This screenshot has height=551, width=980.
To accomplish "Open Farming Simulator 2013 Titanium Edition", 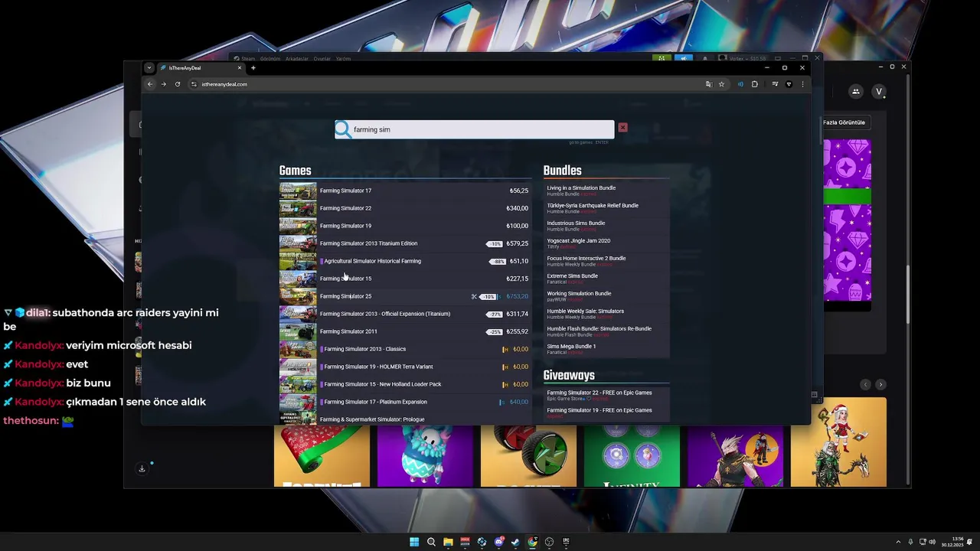I will (405, 243).
